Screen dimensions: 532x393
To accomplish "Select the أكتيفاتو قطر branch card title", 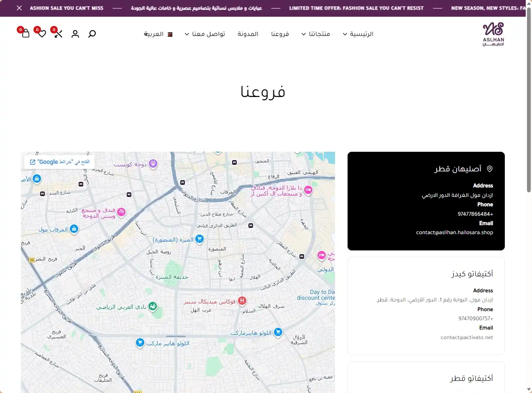I will click(472, 379).
